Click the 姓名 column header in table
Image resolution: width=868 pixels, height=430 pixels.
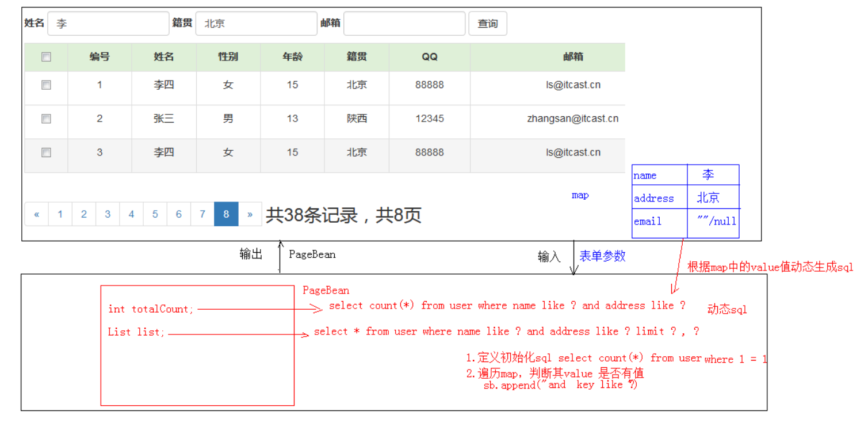point(164,57)
